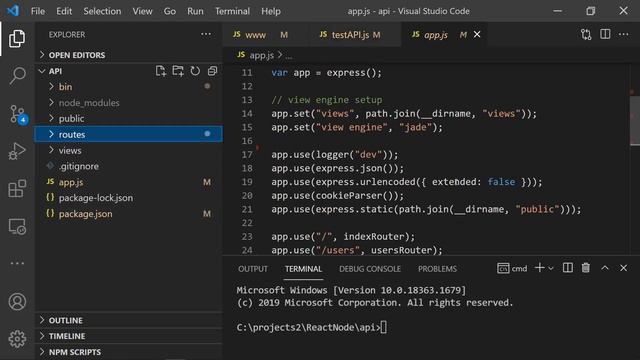
Task: Open the Go menu
Action: [x=170, y=11]
